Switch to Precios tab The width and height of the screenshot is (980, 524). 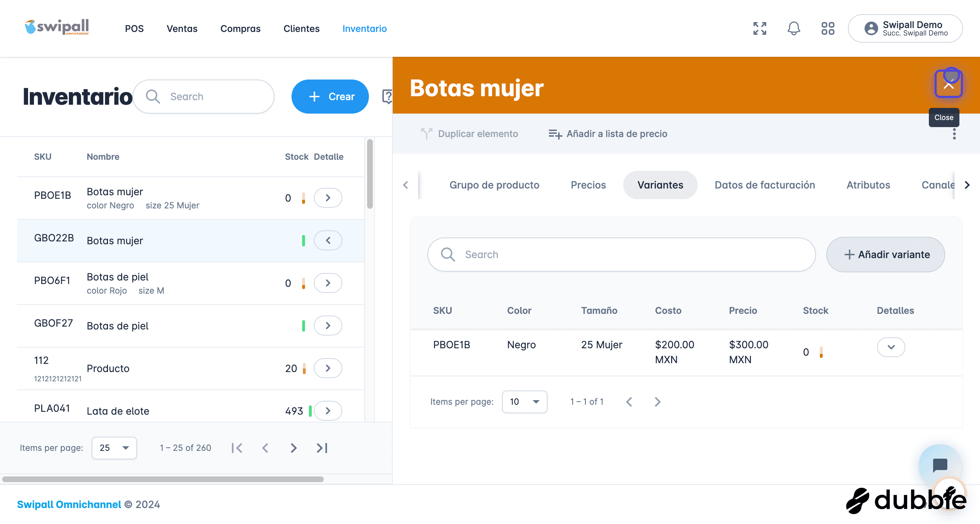588,185
